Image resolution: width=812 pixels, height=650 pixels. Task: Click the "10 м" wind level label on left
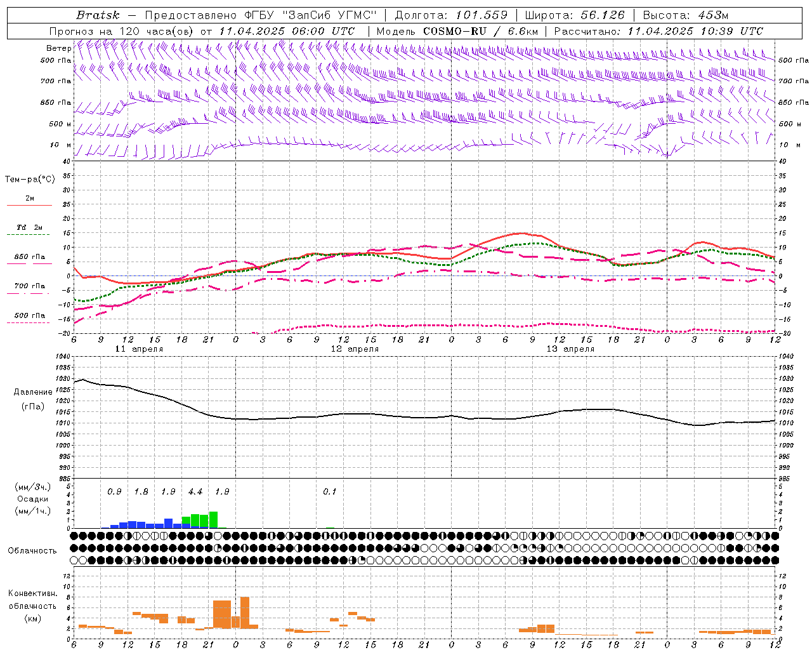tap(60, 145)
